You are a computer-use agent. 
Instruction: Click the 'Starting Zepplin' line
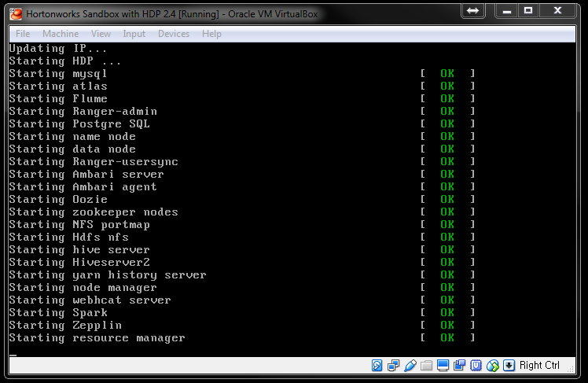(x=65, y=326)
